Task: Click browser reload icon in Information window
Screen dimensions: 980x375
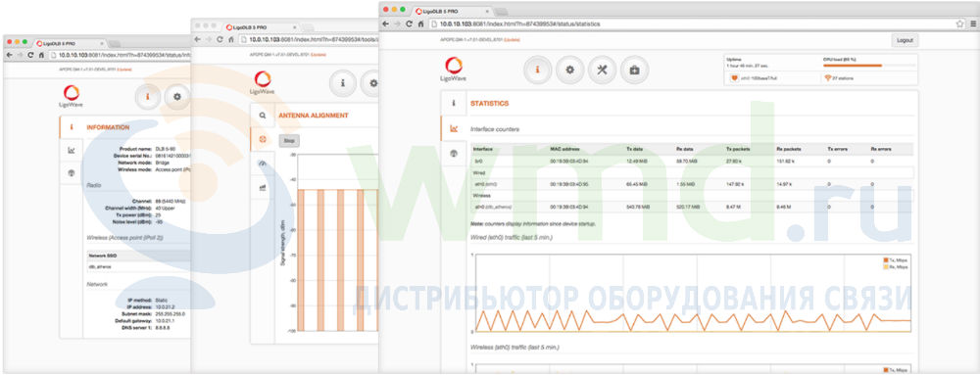Action: pyautogui.click(x=30, y=55)
